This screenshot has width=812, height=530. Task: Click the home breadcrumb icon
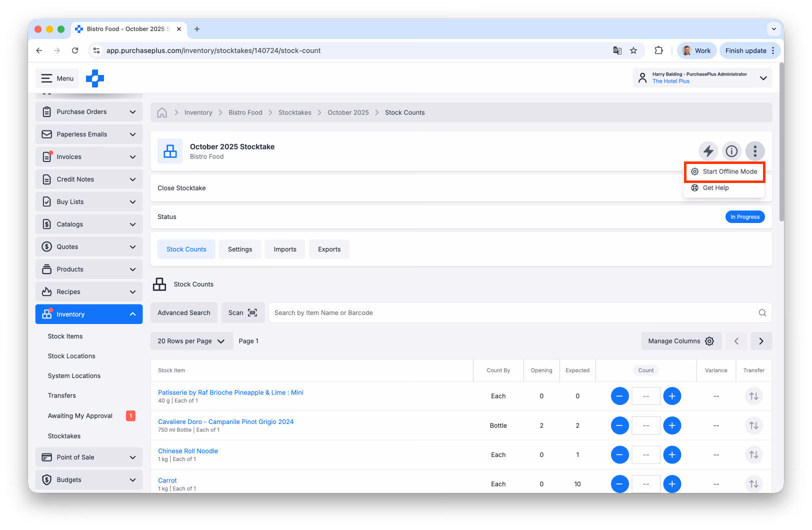(x=162, y=112)
